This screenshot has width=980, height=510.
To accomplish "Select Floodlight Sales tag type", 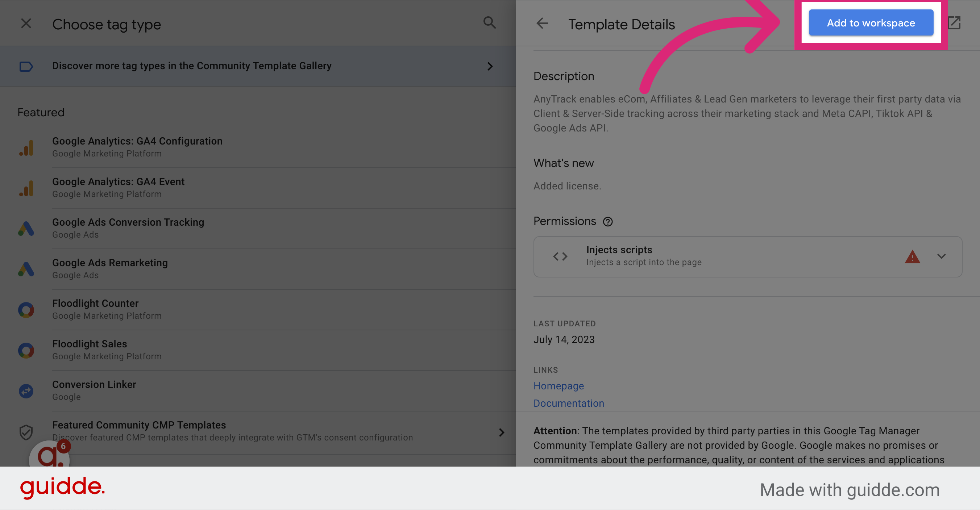I will pos(258,350).
